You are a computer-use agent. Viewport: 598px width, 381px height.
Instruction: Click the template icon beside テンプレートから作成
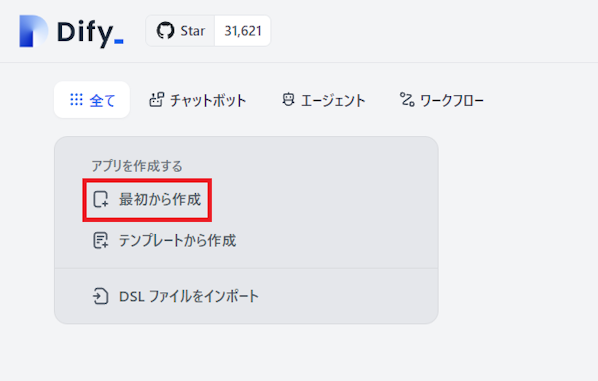[101, 241]
